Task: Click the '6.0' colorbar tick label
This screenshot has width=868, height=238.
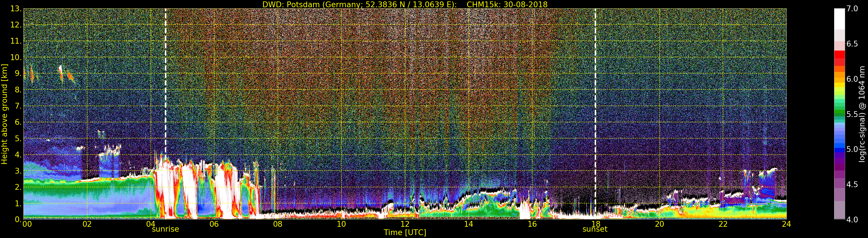Action: [x=852, y=79]
